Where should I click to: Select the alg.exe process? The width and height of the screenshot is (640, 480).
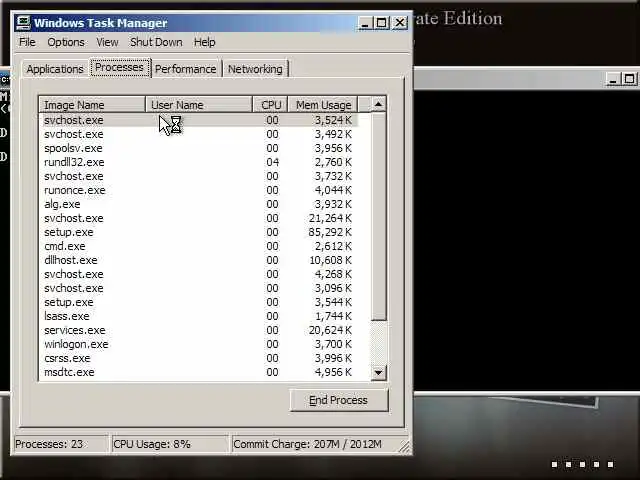[x=198, y=204]
